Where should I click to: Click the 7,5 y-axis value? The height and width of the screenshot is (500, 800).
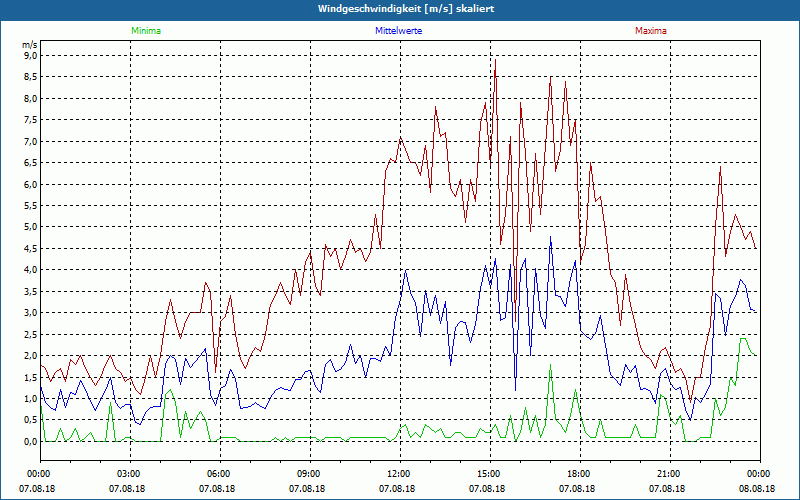tap(30, 119)
